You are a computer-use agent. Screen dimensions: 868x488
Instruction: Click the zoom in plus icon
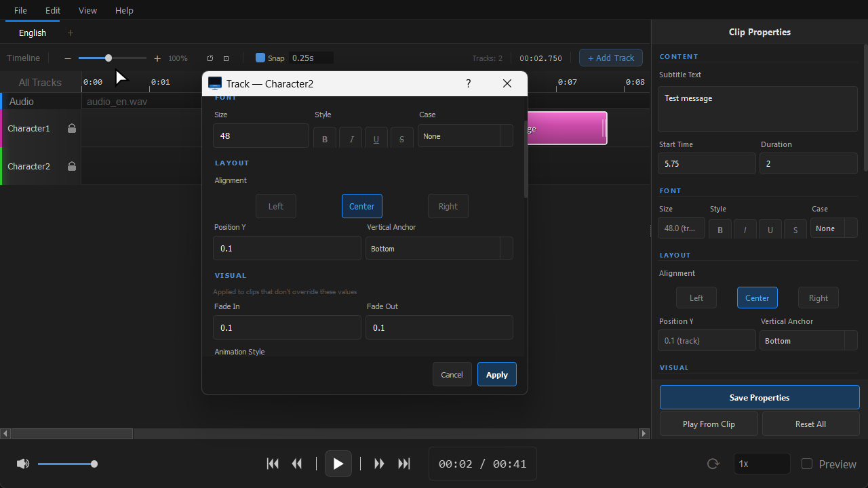[x=157, y=58]
